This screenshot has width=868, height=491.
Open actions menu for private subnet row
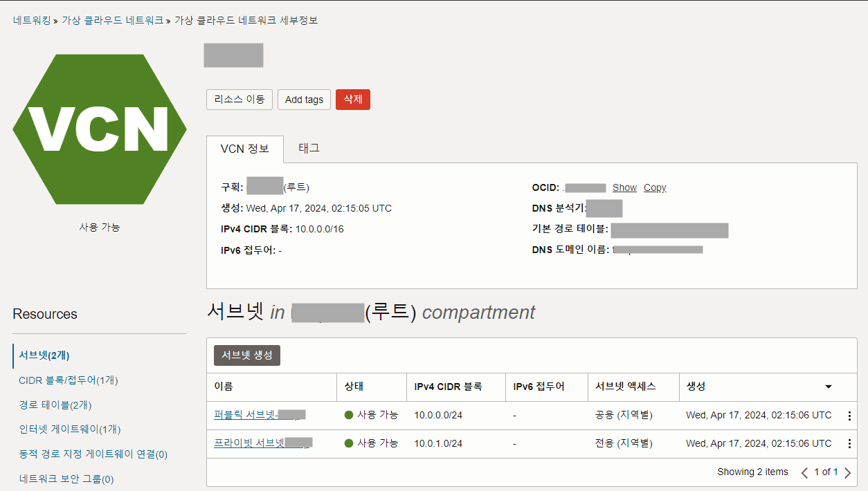pos(849,444)
